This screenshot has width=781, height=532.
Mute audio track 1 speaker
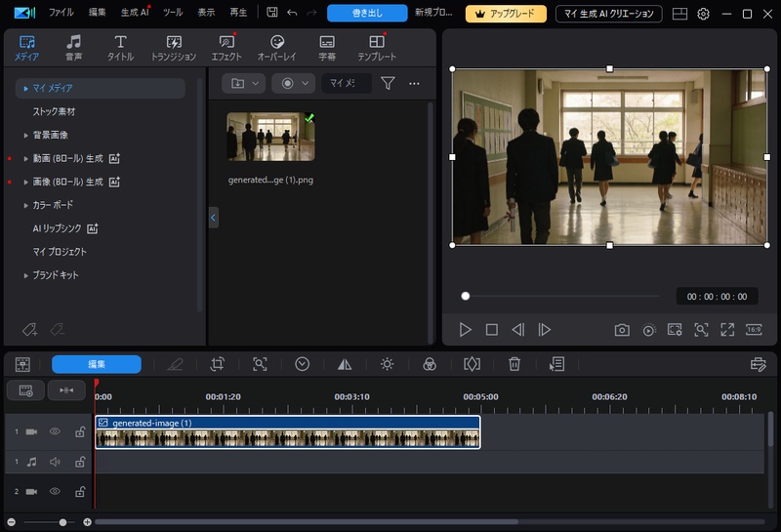tap(55, 462)
